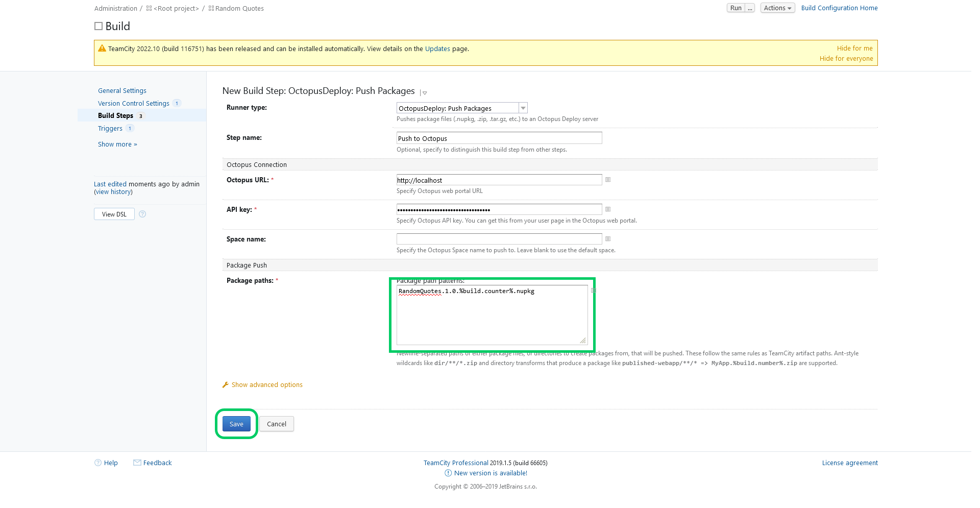Viewport: 980px width, 508px height.
Task: Click the Root project grid icon in breadcrumb
Action: (x=149, y=8)
